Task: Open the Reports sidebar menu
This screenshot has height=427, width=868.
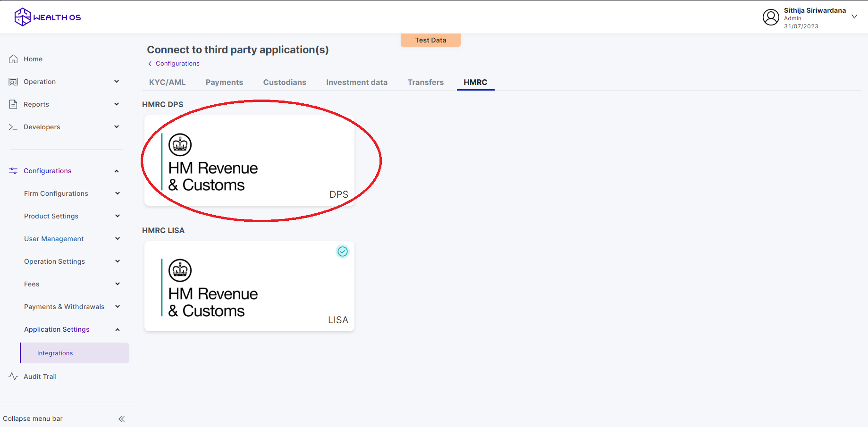Action: click(x=36, y=104)
